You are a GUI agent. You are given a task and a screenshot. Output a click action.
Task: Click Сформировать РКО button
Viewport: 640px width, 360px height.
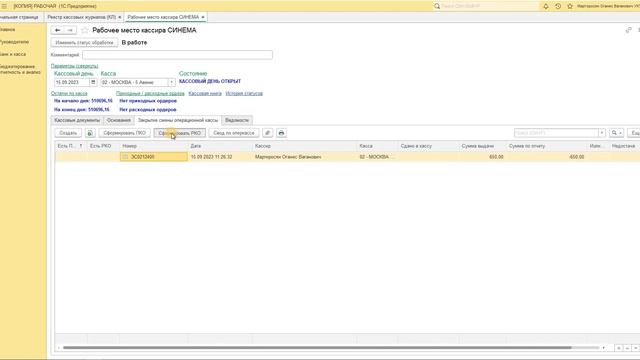tap(180, 133)
